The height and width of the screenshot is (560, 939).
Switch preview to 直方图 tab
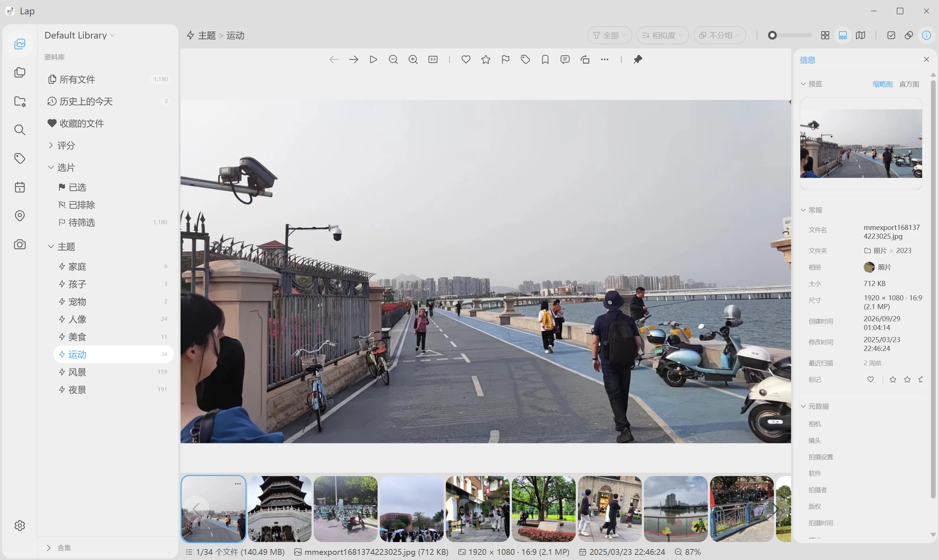tap(909, 84)
